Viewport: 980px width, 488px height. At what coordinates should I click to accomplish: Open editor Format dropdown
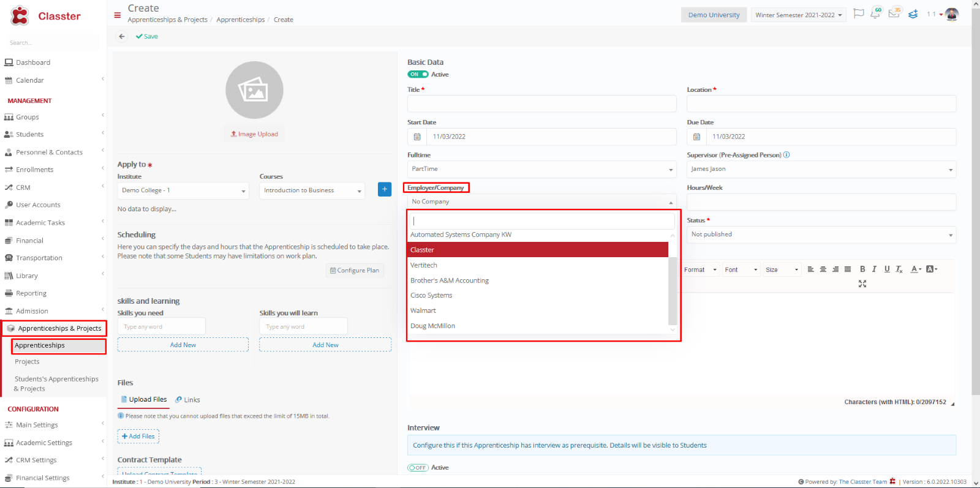tap(700, 269)
